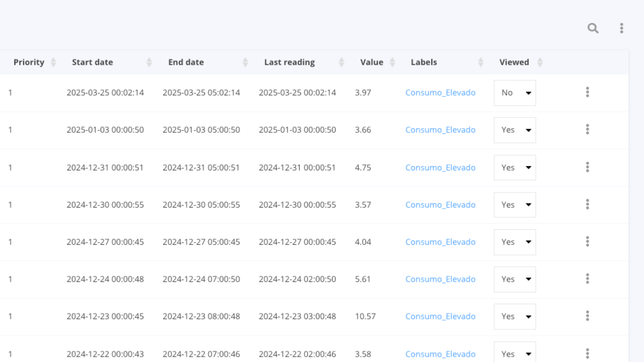
Task: Open Viewed dropdown for the 2024-12-23 row
Action: [x=515, y=316]
